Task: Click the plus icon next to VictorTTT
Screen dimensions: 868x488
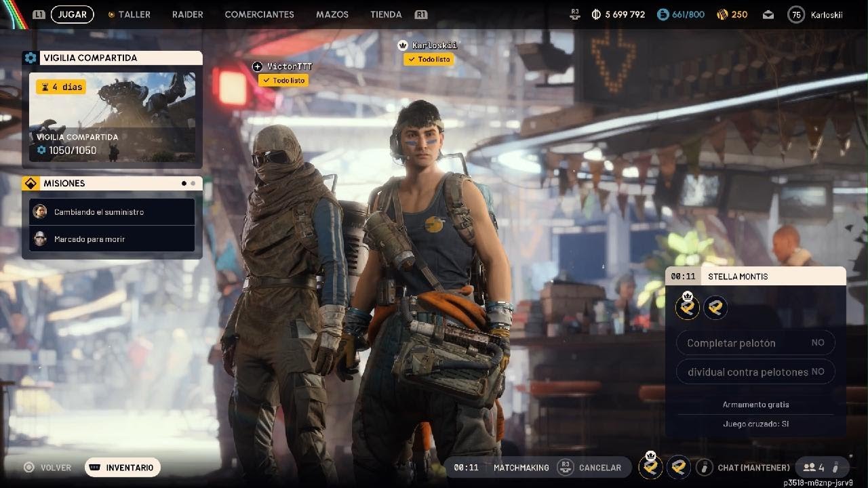Action: pyautogui.click(x=257, y=66)
